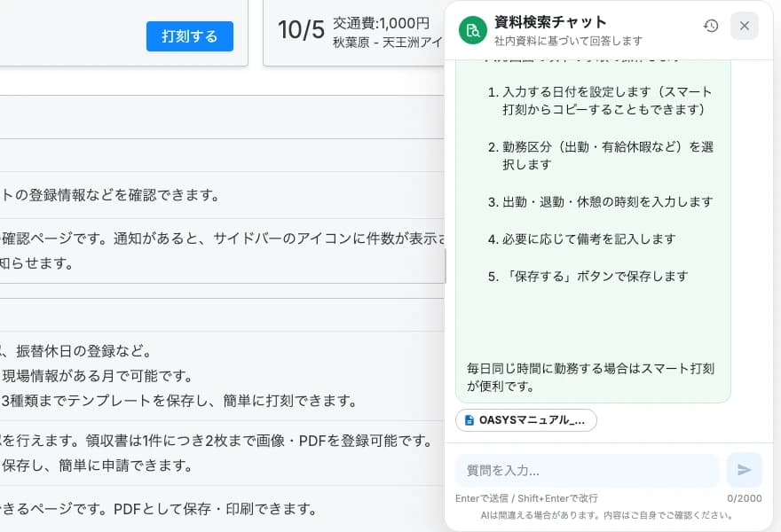Click PDFとして保存・印刷できます text
Viewport: 781px width, 532px height.
[x=215, y=509]
